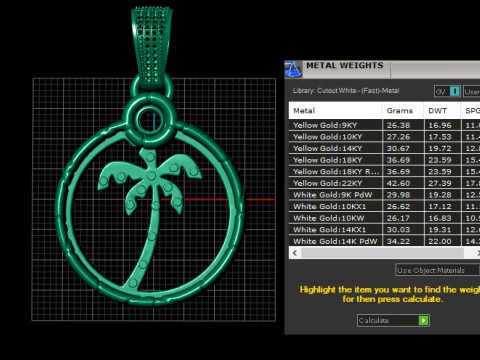Select the White Gold:9K PdW row
Viewport: 480px width, 360px height.
[384, 195]
